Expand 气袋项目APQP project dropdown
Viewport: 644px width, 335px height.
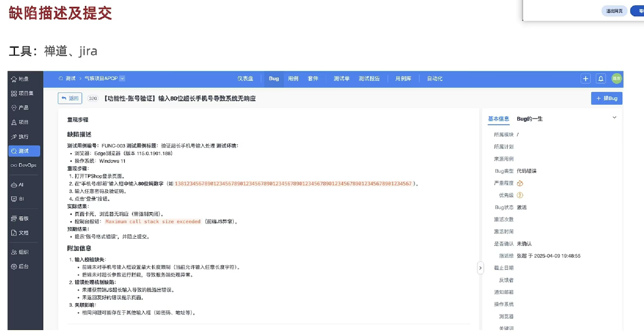[122, 79]
